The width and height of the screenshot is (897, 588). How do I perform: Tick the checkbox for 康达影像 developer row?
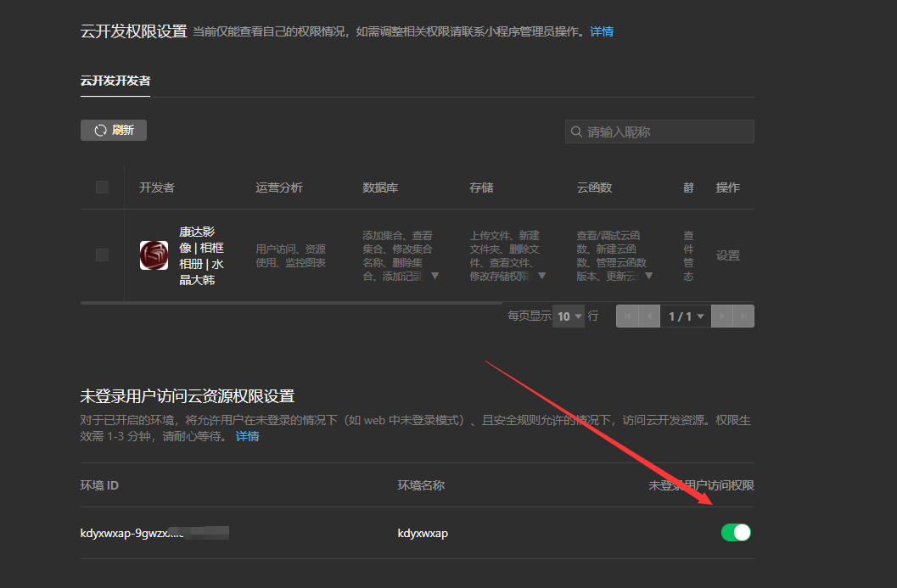pos(102,255)
